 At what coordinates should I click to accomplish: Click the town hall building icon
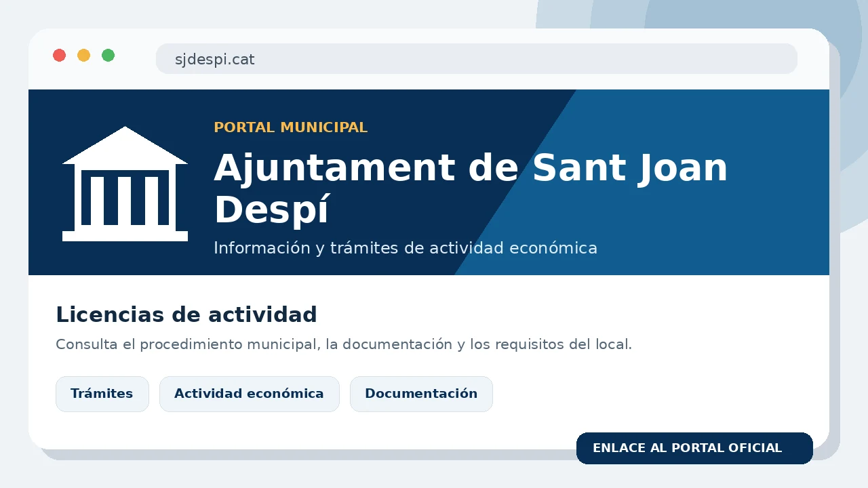(125, 184)
